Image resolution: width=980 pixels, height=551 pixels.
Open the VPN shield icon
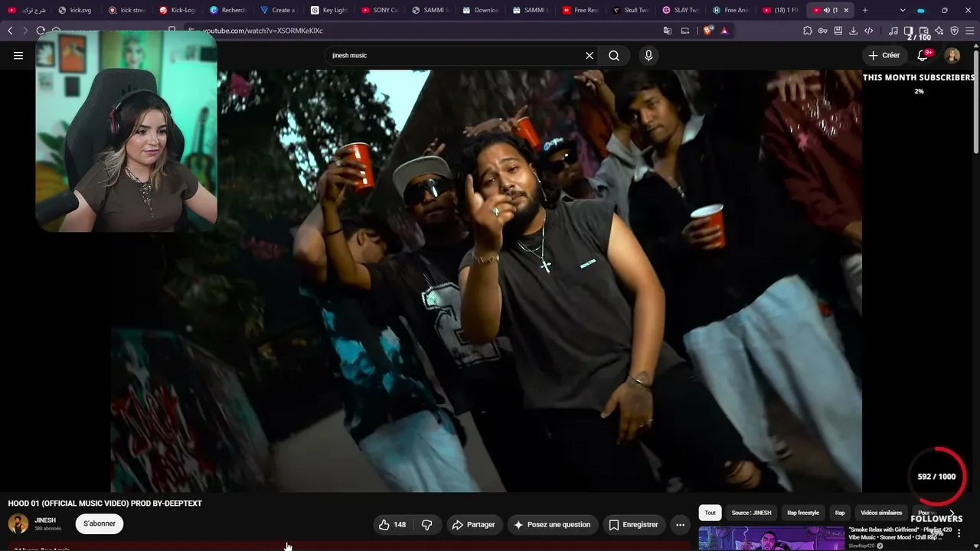coord(955,31)
